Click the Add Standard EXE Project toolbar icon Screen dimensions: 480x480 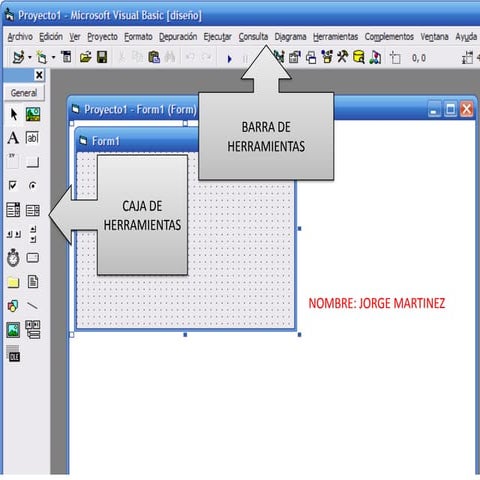point(19,57)
